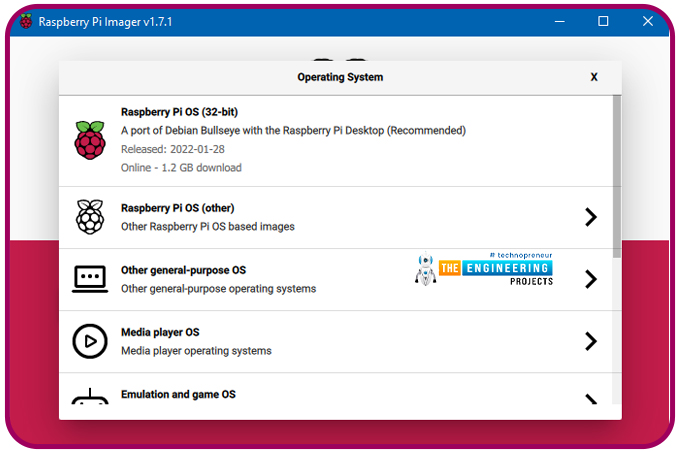Maximize the Raspberry Pi Imager window
679x452 pixels.
603,21
